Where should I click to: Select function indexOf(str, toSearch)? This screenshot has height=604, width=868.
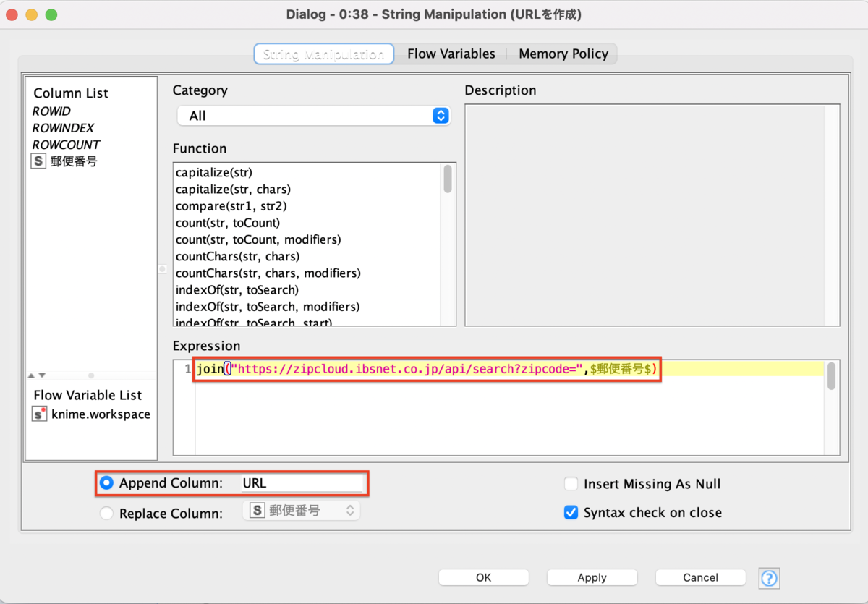237,289
